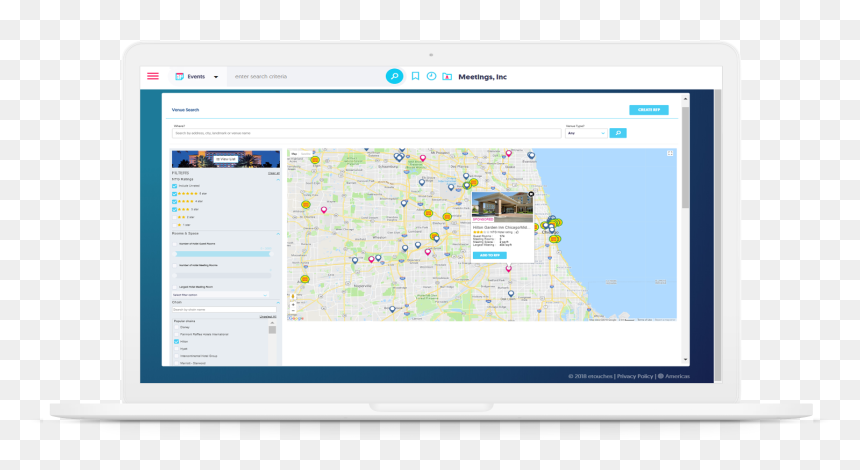The image size is (860, 470).
Task: Click Add to RFP in venue popup
Action: coord(489,256)
